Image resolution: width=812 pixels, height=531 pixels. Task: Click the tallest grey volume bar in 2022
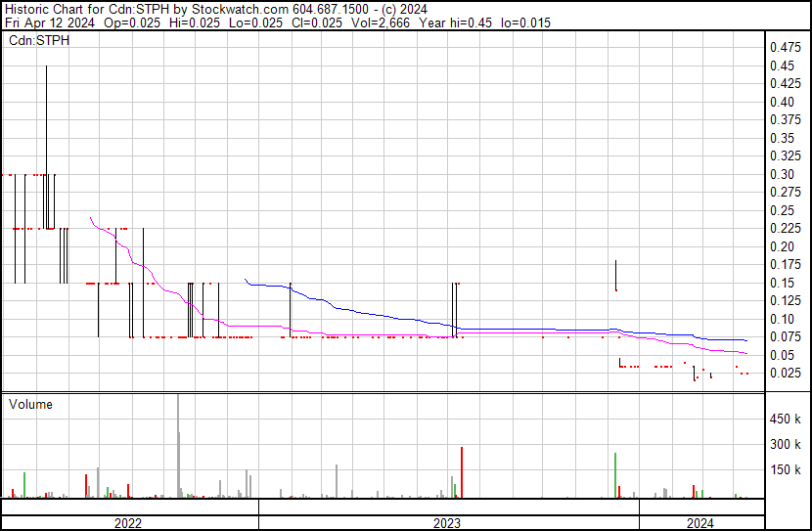tap(178, 445)
